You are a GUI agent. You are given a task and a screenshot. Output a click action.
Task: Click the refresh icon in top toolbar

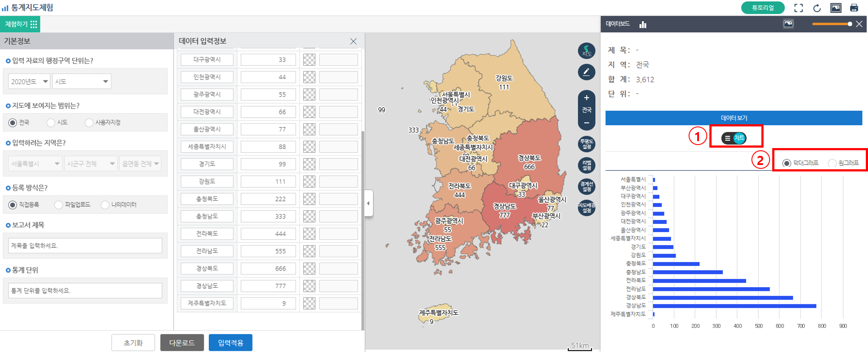tap(817, 8)
